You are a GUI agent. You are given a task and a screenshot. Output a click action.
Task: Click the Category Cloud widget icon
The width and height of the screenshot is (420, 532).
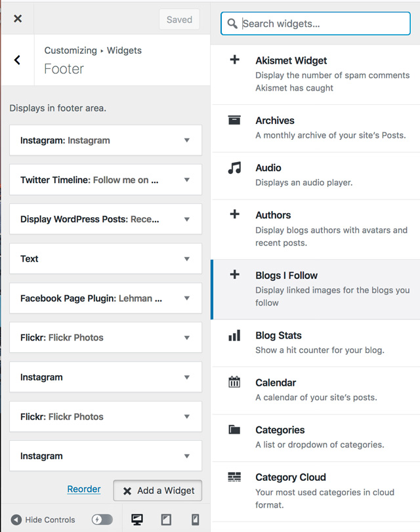tap(234, 477)
